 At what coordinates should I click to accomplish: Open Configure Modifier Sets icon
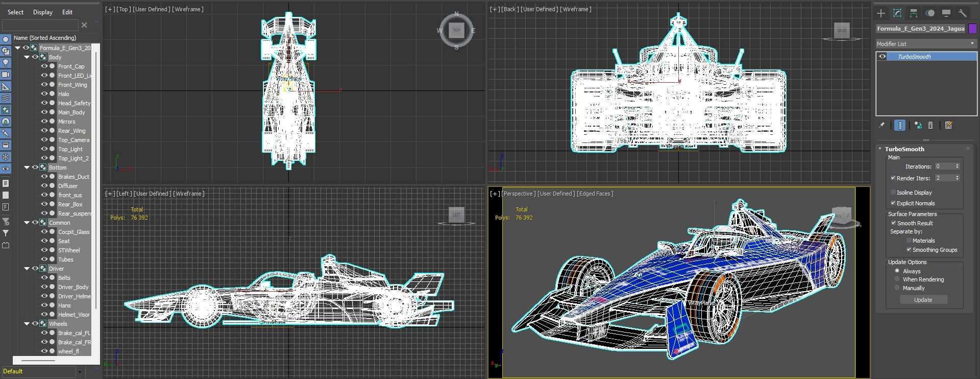pyautogui.click(x=949, y=125)
